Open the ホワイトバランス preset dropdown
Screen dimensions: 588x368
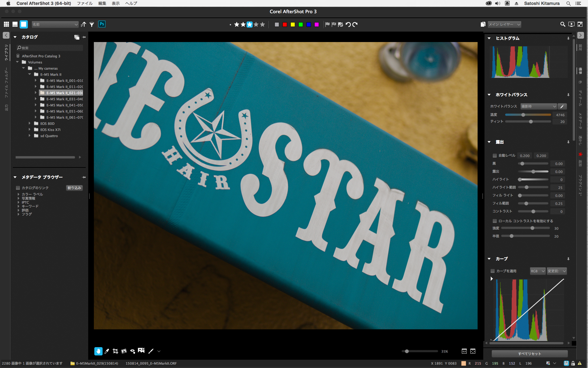click(x=538, y=106)
